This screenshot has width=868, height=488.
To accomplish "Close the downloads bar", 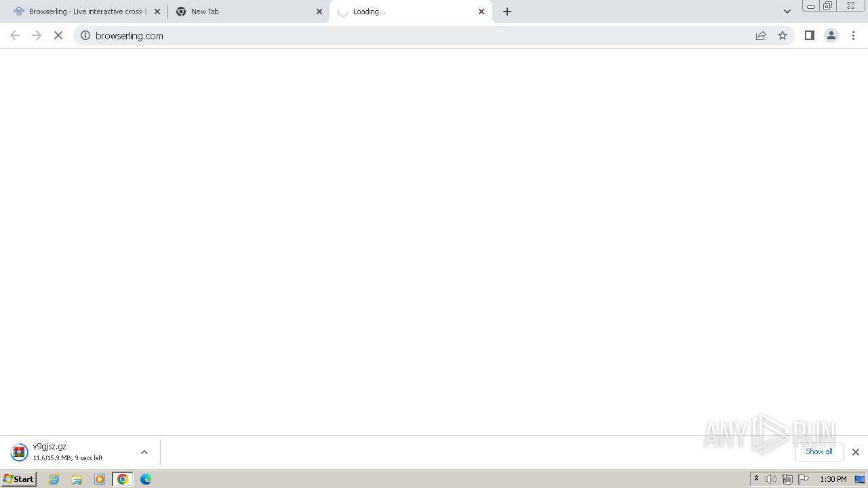I will (856, 452).
